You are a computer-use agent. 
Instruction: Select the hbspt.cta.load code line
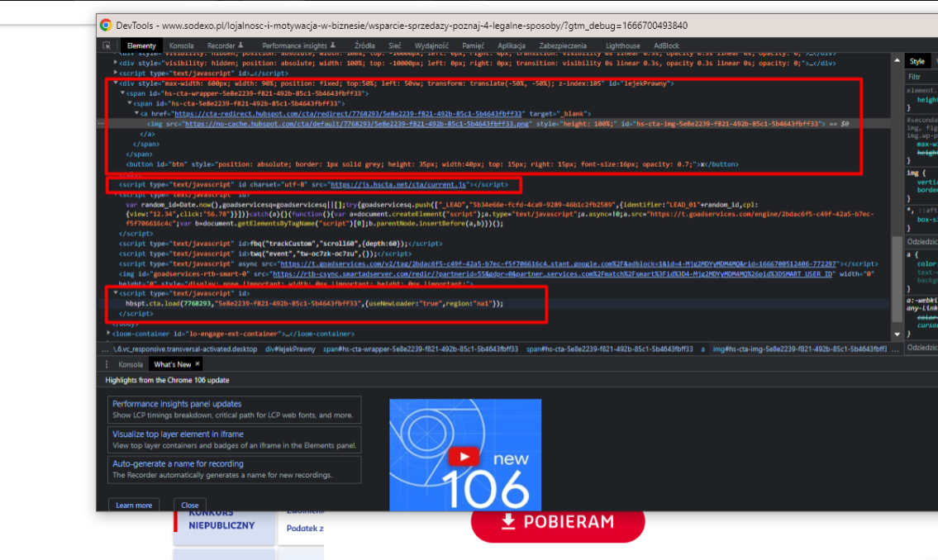pyautogui.click(x=314, y=304)
